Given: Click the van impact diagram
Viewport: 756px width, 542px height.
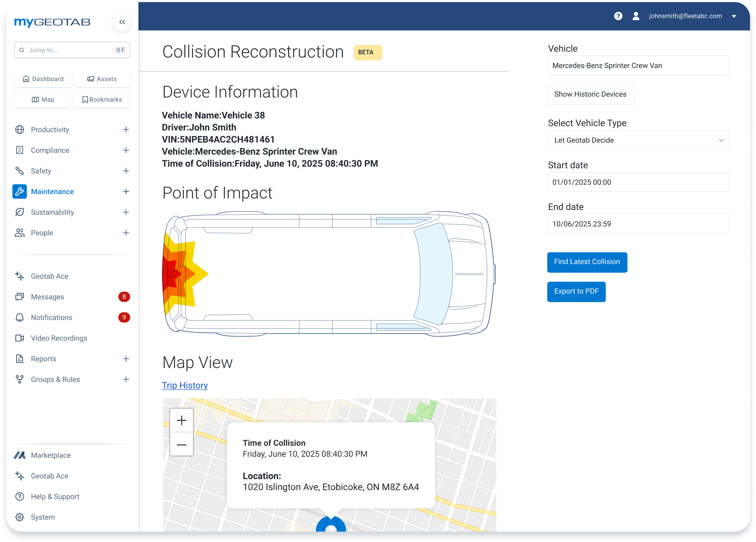Looking at the screenshot, I should (x=329, y=274).
